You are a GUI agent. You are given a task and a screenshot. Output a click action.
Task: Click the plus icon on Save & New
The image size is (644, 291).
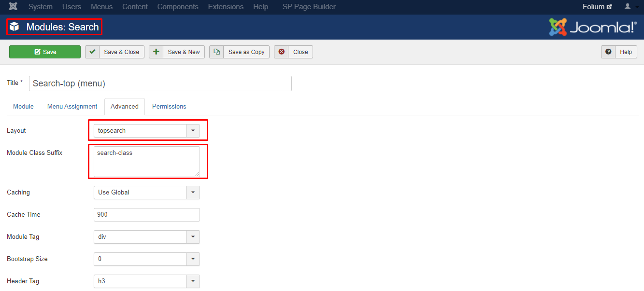click(156, 52)
